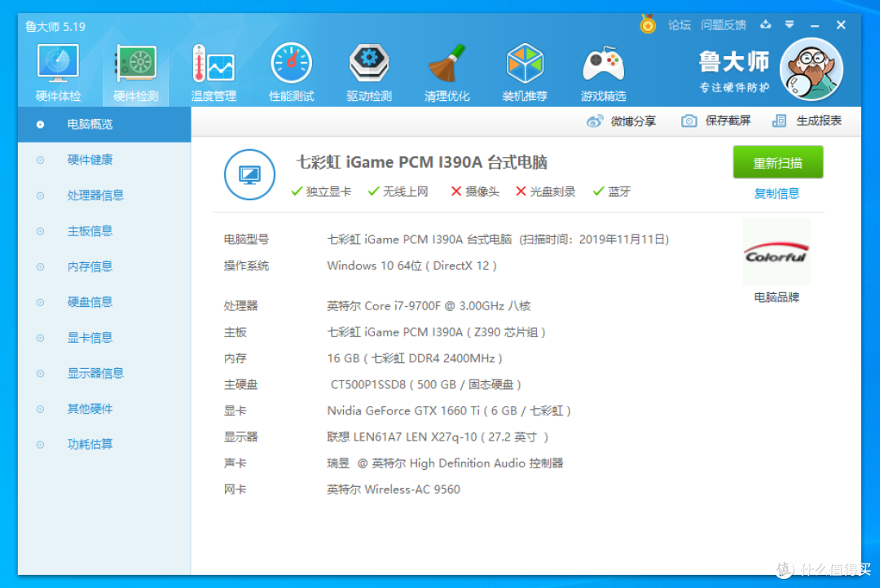Screen dimensions: 880x588
Task: Open 游戏精选 gamepad icon
Action: pos(603,73)
